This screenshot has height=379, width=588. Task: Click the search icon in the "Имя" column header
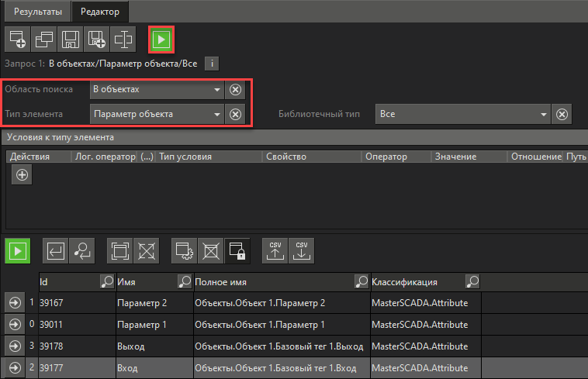(x=185, y=281)
